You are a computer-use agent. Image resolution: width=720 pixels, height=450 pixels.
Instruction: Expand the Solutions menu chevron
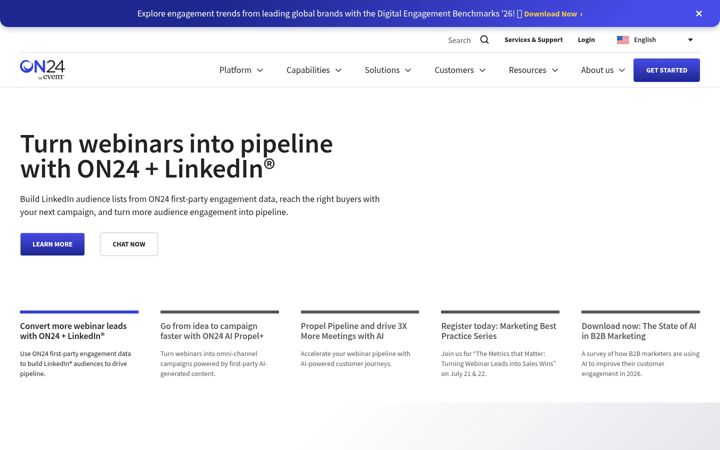tap(408, 70)
